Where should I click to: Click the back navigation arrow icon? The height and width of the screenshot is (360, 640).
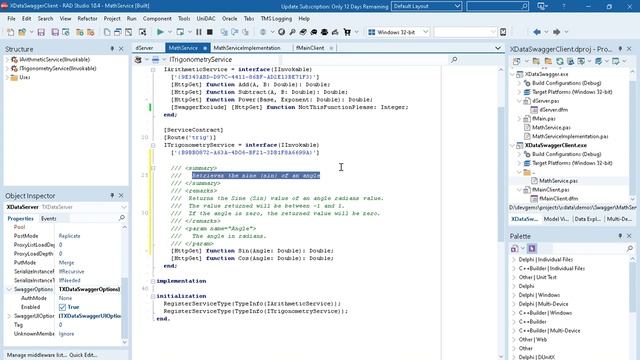tap(537, 32)
